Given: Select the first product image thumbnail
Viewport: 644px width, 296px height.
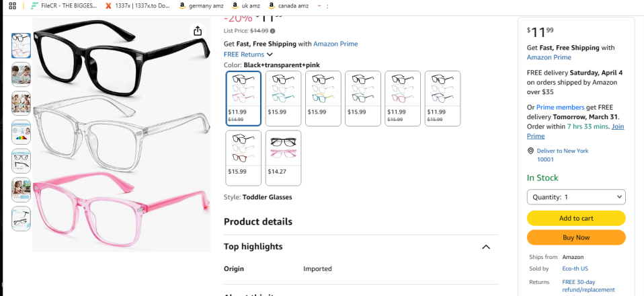Looking at the screenshot, I should (21, 45).
